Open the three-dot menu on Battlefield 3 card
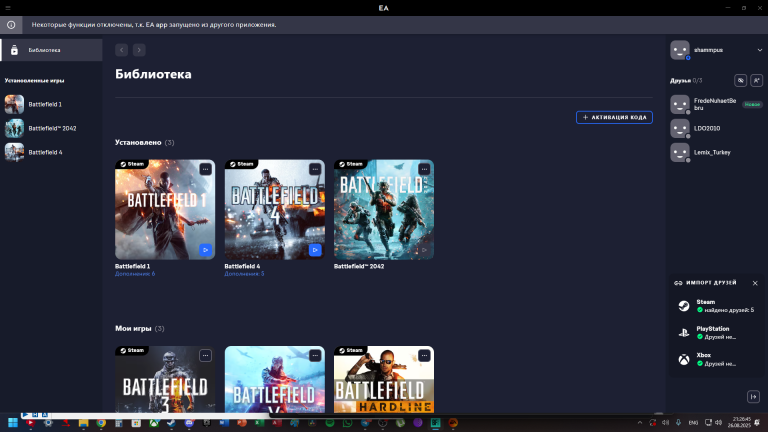This screenshot has width=768, height=432. coord(205,356)
